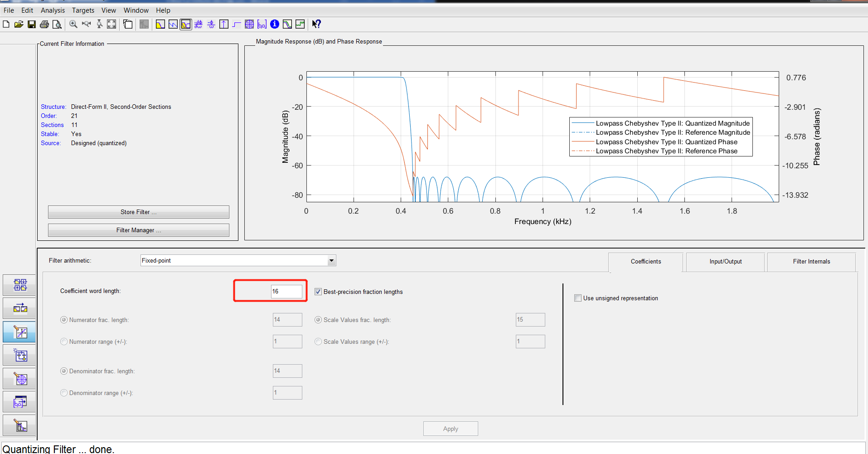Click the Print toolbar icon
The height and width of the screenshot is (454, 868).
(x=44, y=24)
